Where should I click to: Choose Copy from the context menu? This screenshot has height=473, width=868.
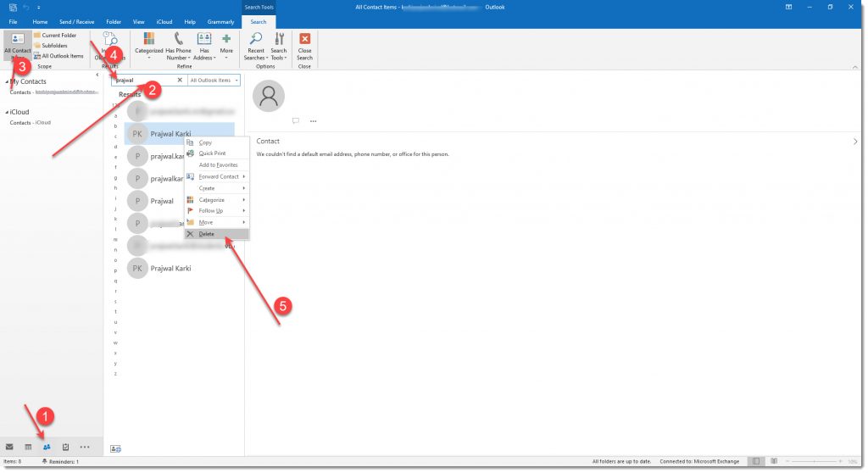(x=216, y=143)
